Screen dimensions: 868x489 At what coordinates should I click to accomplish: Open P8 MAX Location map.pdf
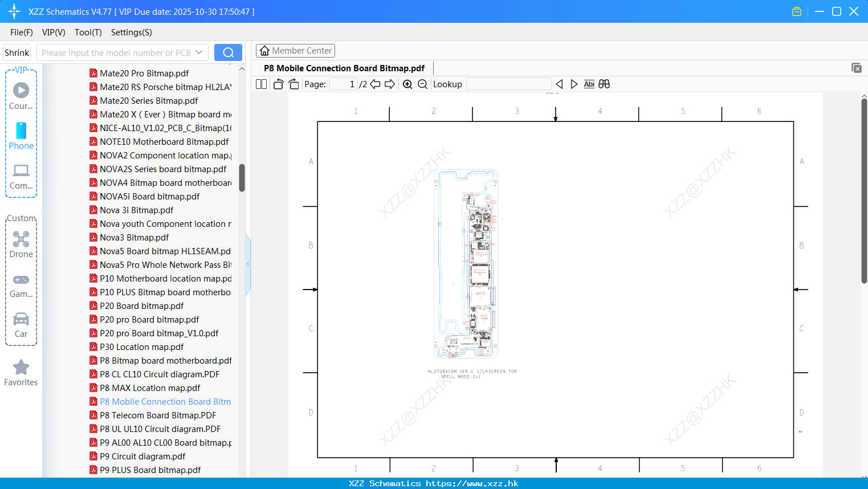pyautogui.click(x=145, y=388)
